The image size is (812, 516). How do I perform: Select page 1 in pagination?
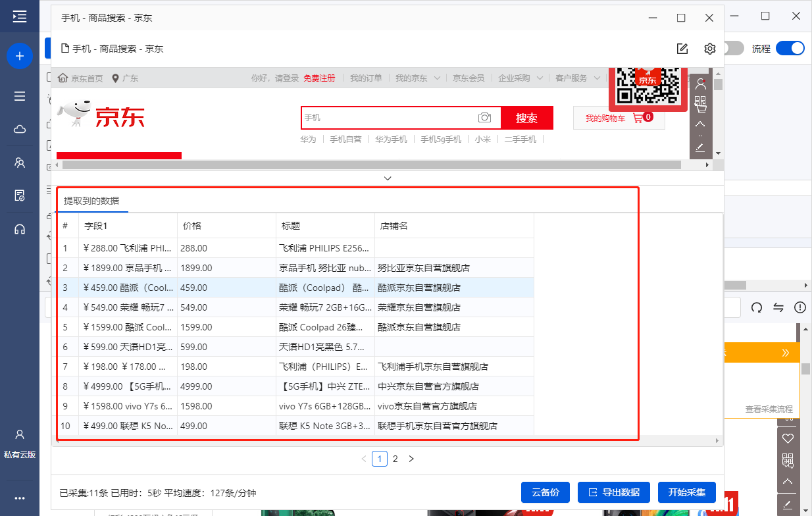tap(380, 459)
